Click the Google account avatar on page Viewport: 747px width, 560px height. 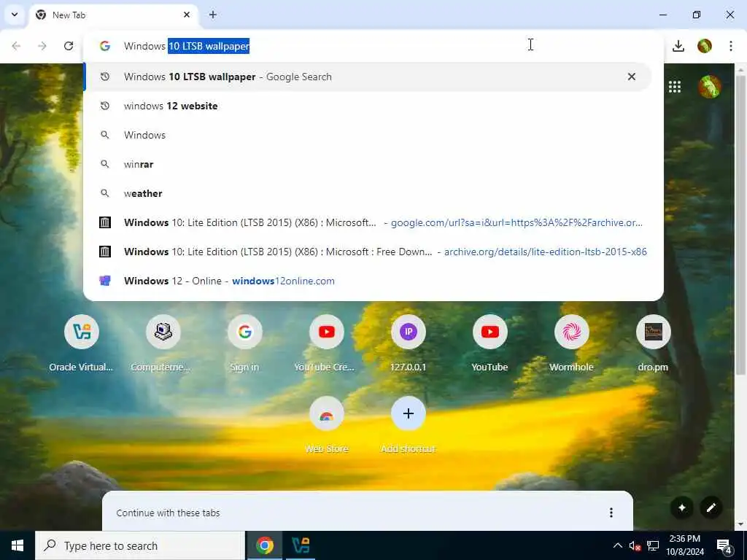point(709,87)
